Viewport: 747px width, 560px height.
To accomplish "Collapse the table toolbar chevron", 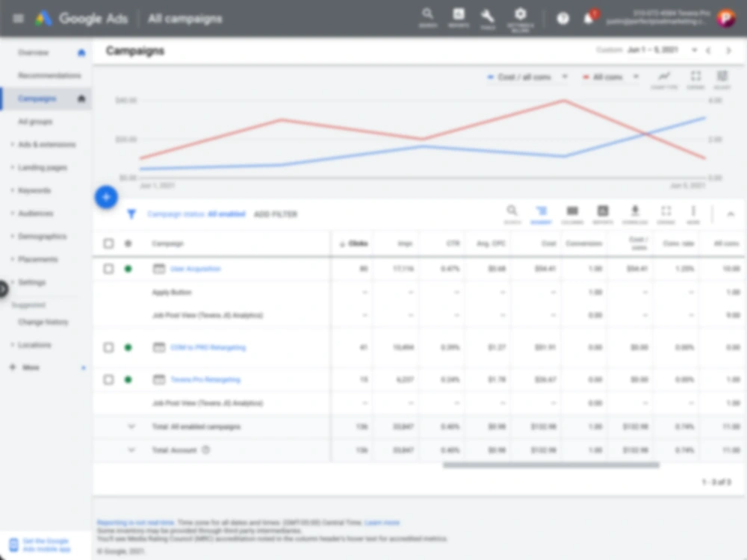I will click(731, 214).
